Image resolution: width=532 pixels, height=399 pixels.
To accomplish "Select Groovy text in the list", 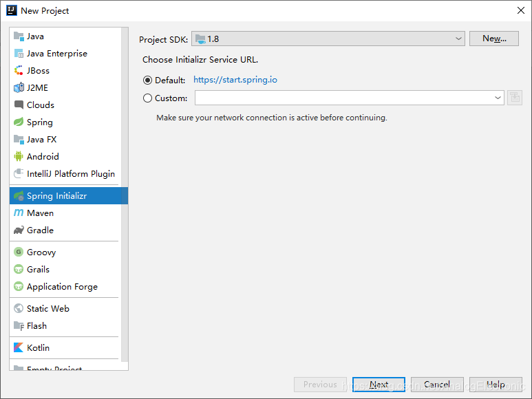I will click(41, 252).
